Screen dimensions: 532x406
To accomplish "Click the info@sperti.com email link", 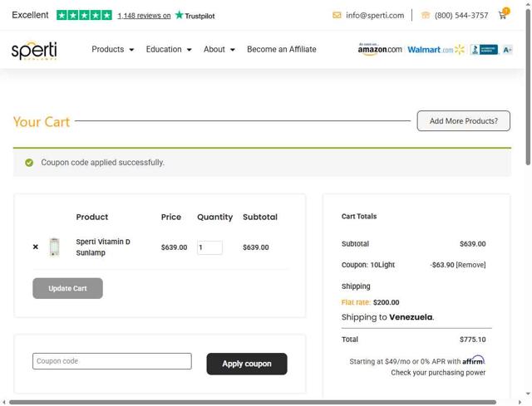I will coord(375,15).
